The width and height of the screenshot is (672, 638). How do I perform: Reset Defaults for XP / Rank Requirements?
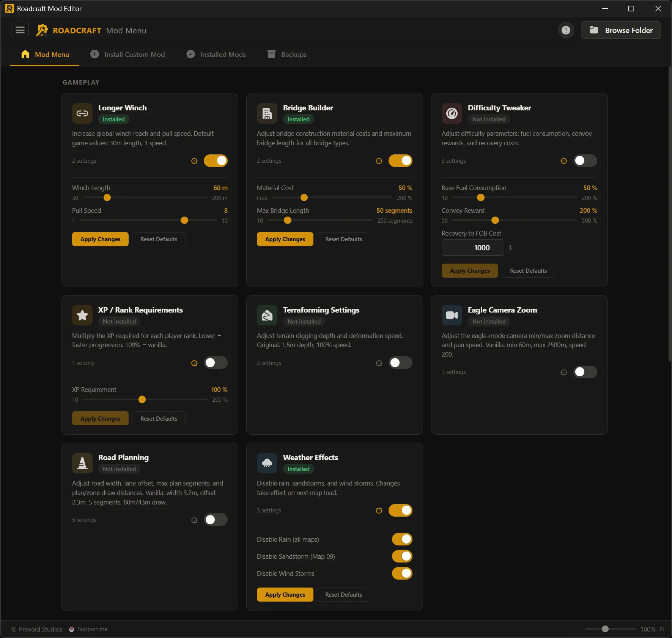coord(159,418)
